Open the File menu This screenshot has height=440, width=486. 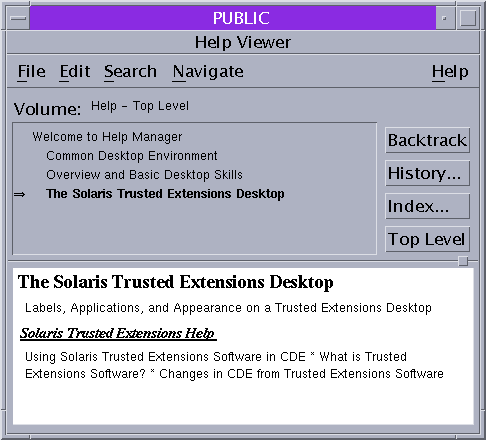32,71
